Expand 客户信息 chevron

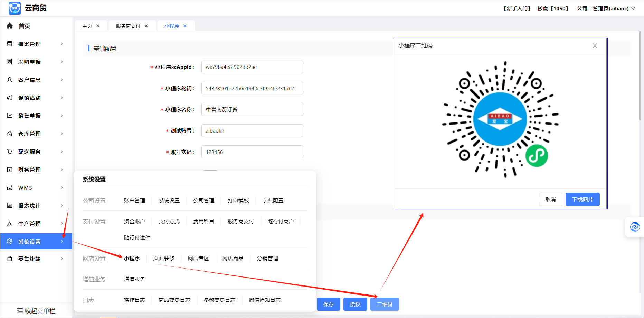click(62, 80)
